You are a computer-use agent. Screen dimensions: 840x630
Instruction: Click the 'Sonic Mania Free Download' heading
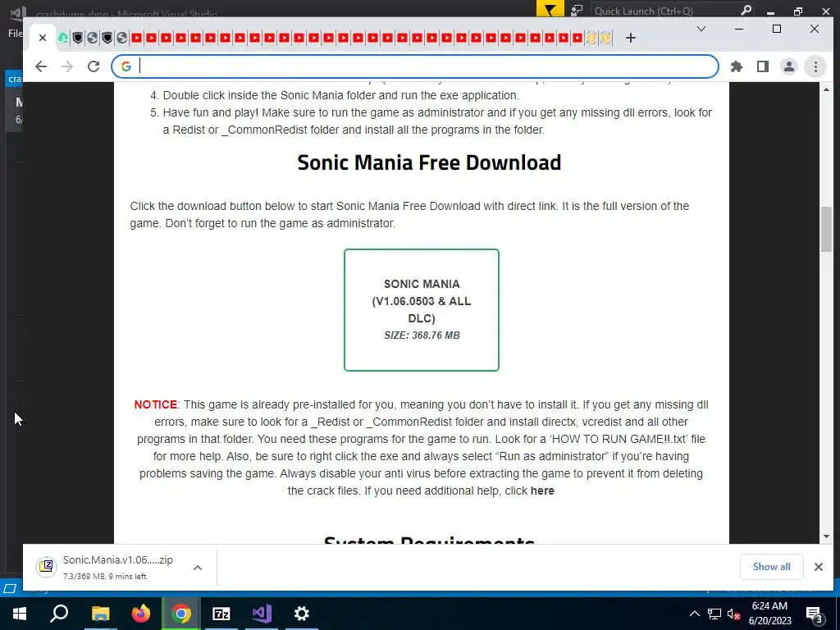pos(429,162)
